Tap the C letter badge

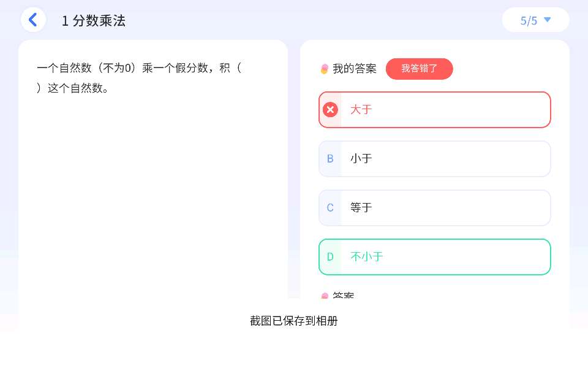pos(330,208)
